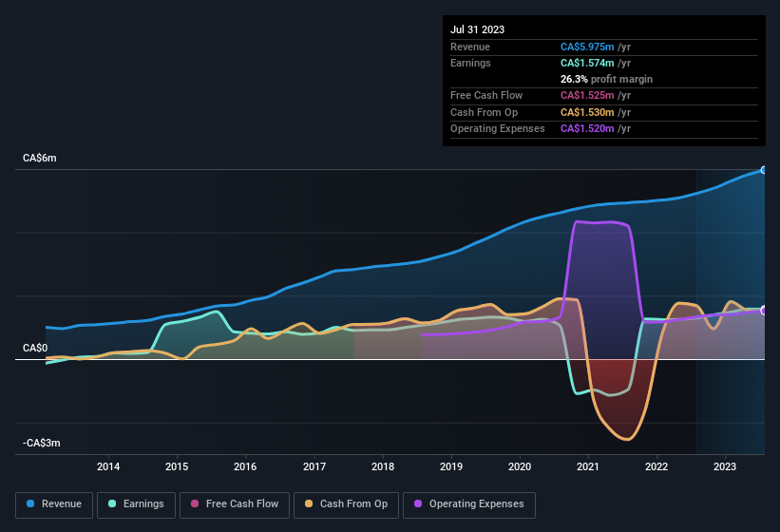
Task: Click the blue Revenue endpoint marker on chart
Action: pyautogui.click(x=764, y=170)
